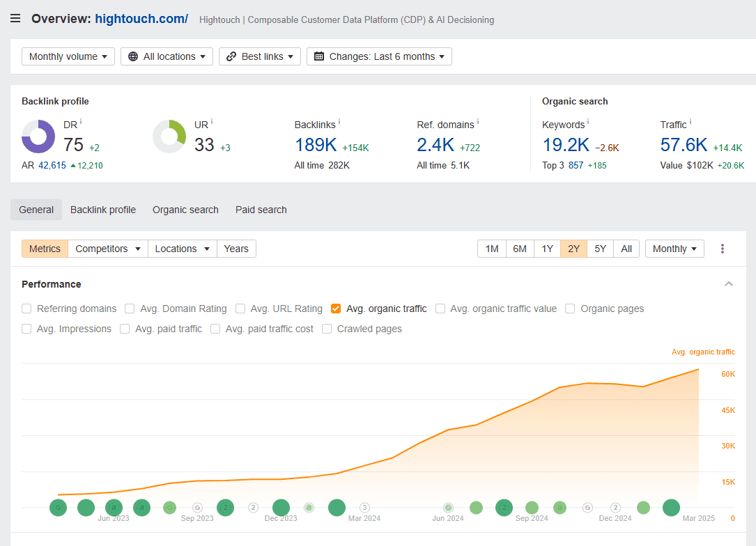
Task: Uncheck Avg. organic traffic checkbox
Action: (x=336, y=309)
